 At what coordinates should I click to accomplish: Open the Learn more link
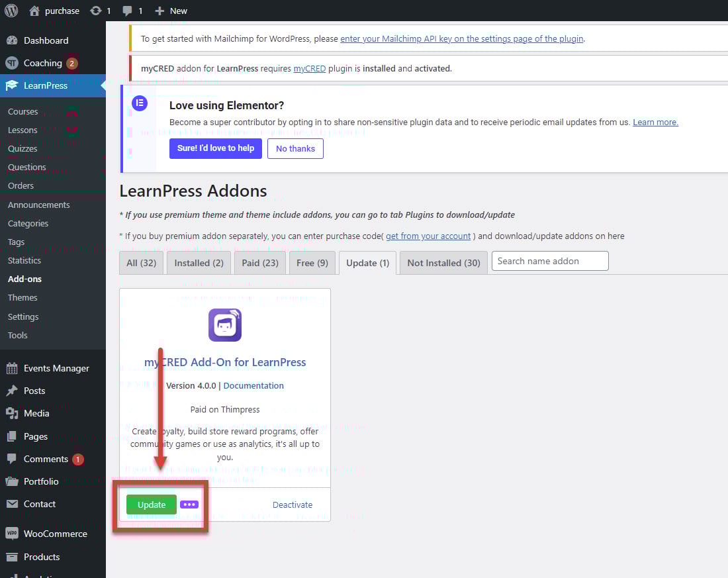[x=655, y=122]
